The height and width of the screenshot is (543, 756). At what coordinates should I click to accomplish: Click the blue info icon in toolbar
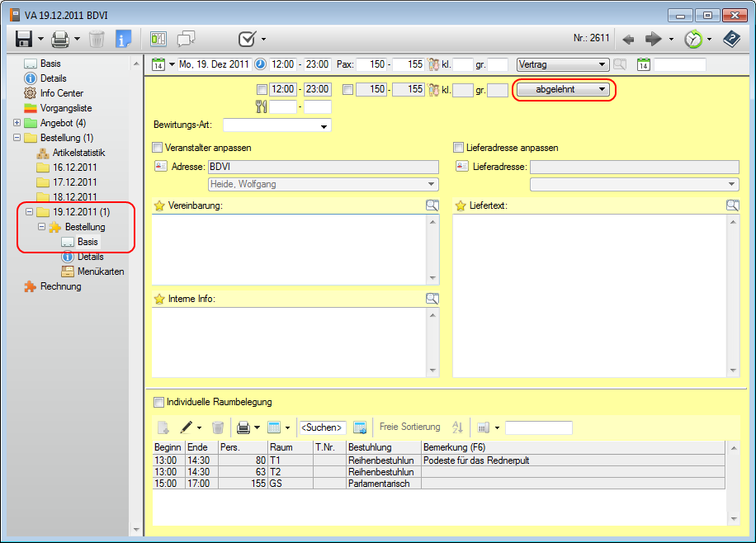tap(124, 39)
